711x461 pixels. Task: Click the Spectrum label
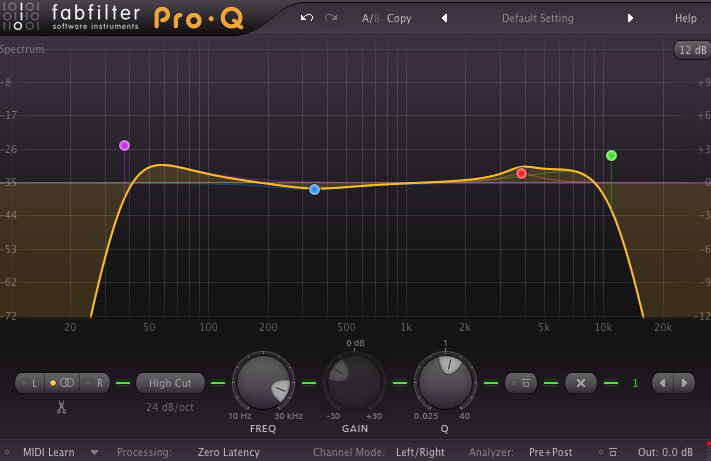pos(22,49)
